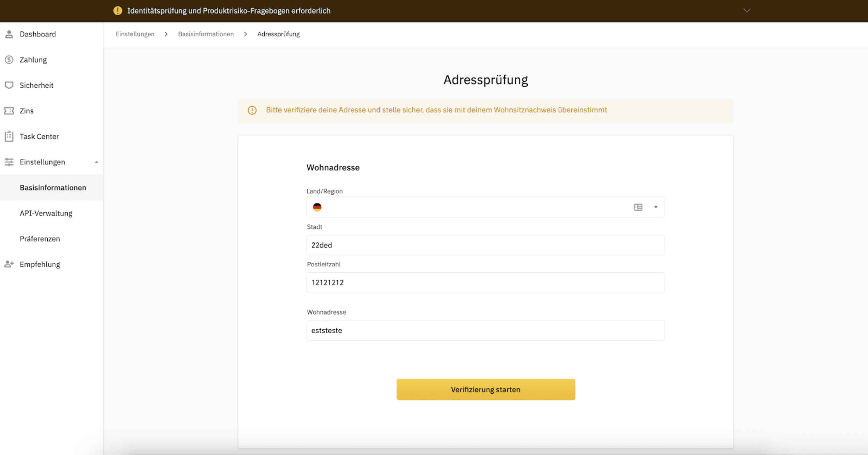Click the 'Stadt' field label
This screenshot has width=868, height=455.
[x=314, y=227]
